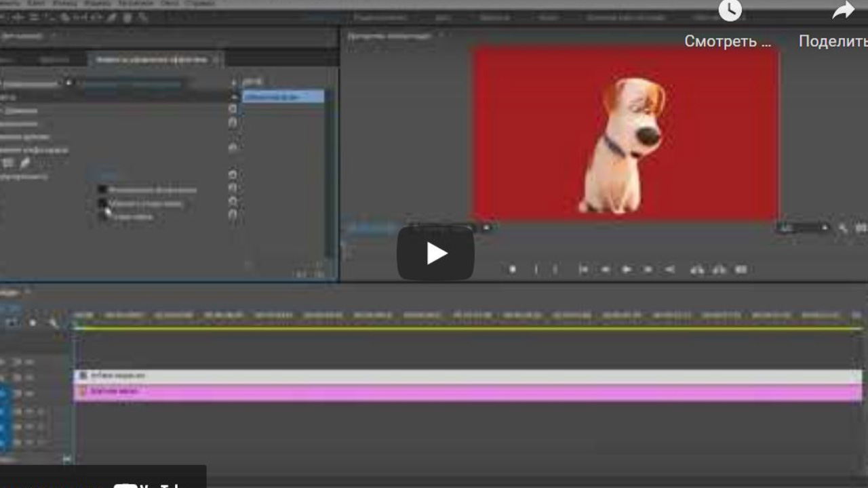Select the white clip on the timeline

point(468,376)
